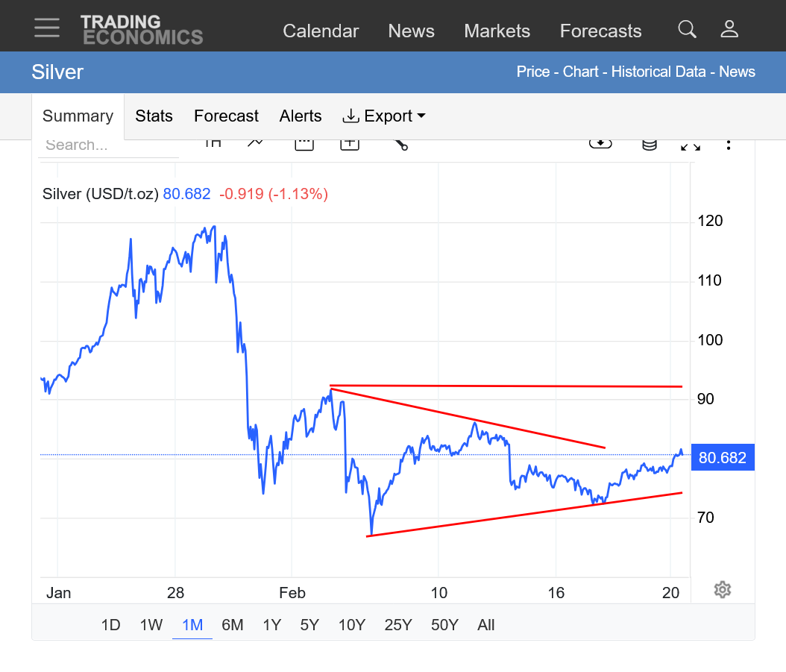Go to Markets in top navigation
Viewport: 786px width, 672px height.
click(497, 31)
